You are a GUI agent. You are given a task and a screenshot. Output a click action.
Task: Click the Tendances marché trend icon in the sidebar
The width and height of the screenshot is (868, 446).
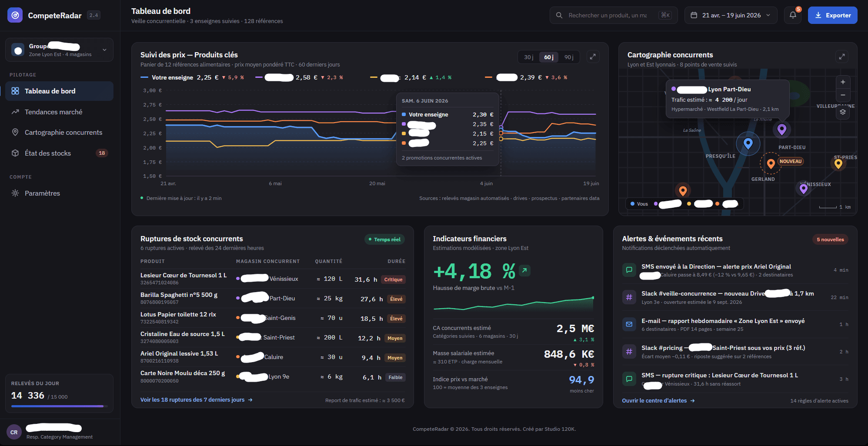pyautogui.click(x=15, y=112)
